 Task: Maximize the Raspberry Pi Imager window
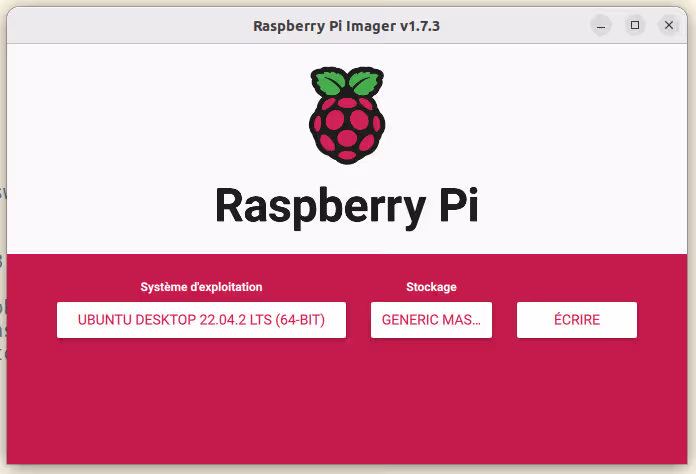click(634, 25)
